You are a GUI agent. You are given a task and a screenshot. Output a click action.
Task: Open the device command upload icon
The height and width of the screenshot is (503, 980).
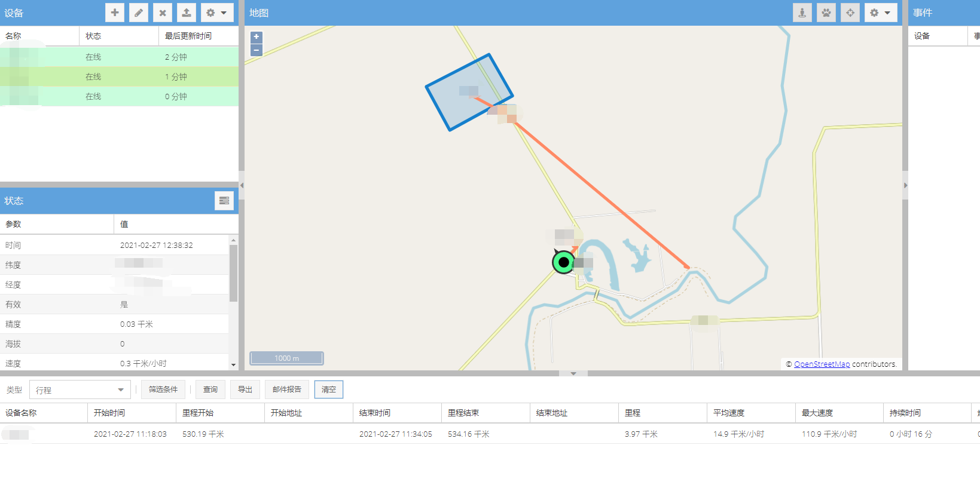pos(187,13)
